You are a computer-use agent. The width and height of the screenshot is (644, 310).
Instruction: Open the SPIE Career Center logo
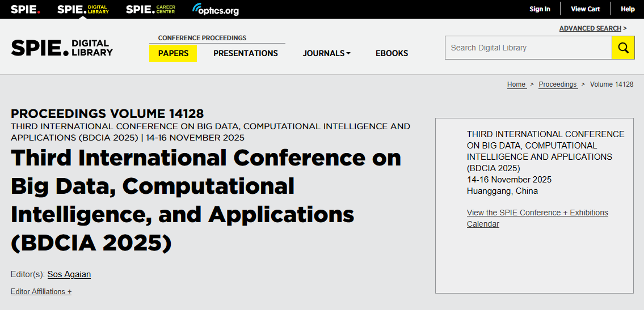pyautogui.click(x=151, y=9)
